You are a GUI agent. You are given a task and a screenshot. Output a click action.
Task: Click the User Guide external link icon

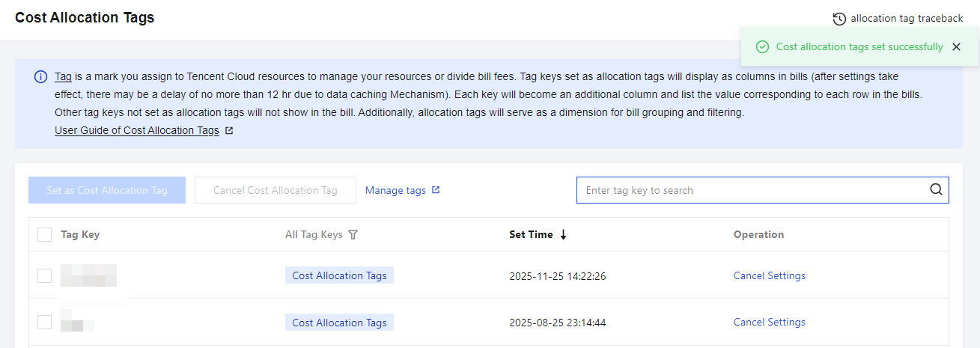(x=229, y=131)
